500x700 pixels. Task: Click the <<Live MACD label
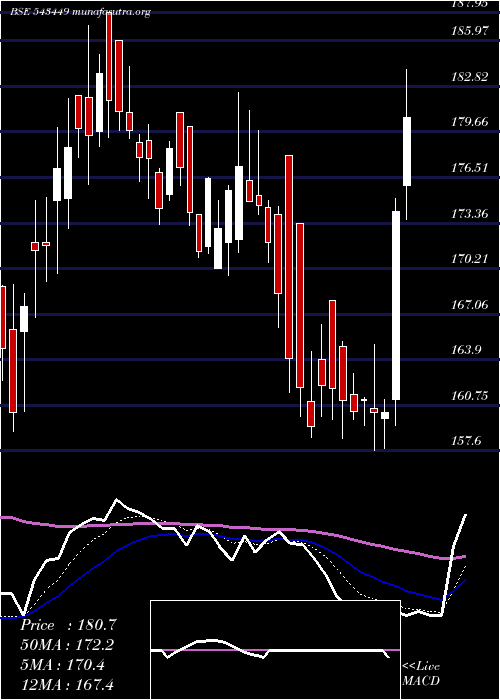(x=421, y=674)
